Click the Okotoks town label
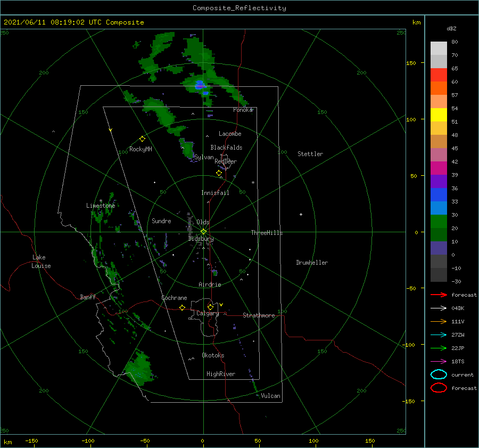The height and width of the screenshot is (448, 479). point(213,355)
